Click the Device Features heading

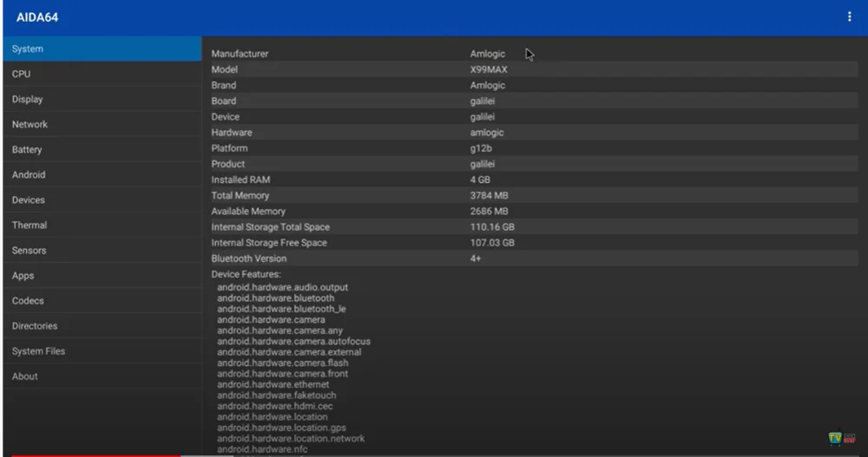coord(246,274)
